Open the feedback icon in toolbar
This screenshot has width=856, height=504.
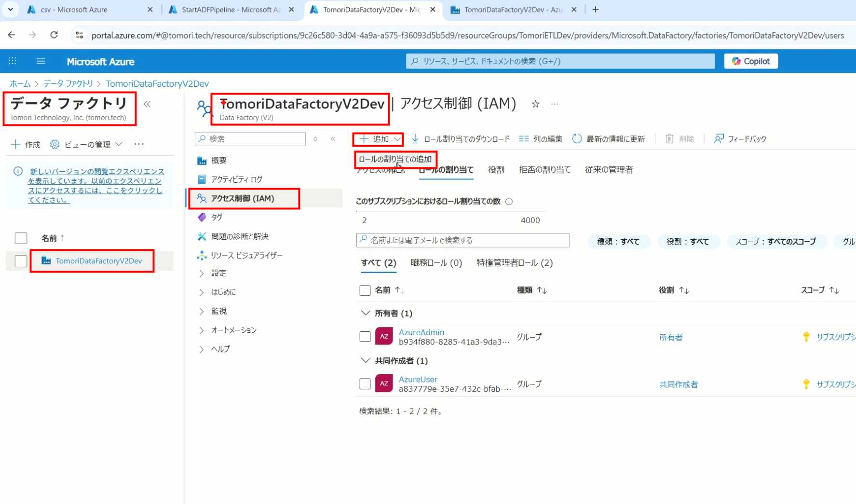click(719, 139)
